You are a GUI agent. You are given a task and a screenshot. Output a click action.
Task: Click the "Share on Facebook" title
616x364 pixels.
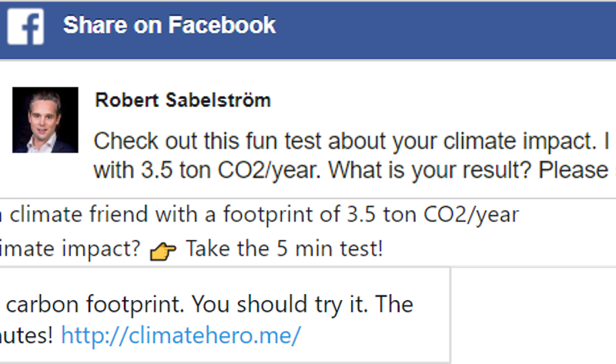169,25
